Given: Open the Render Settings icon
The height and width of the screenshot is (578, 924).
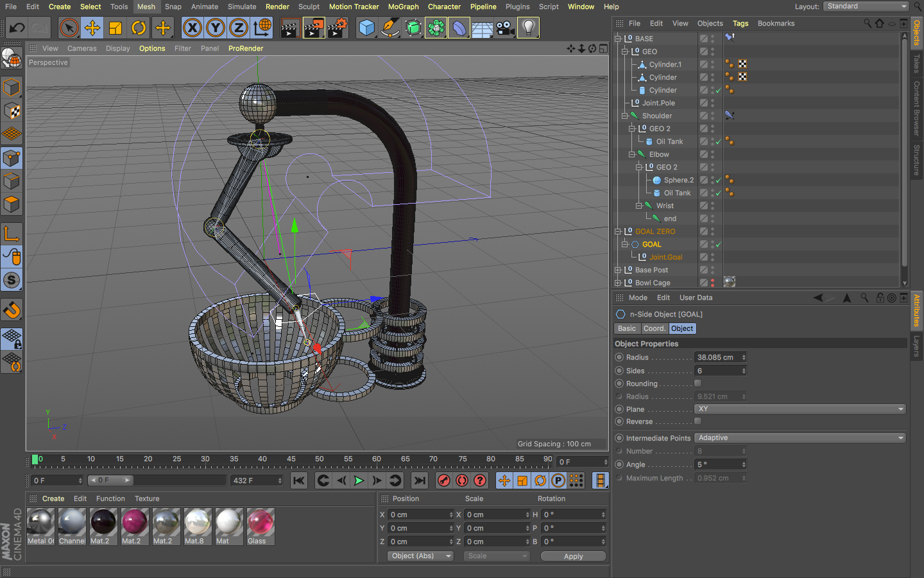Looking at the screenshot, I should pyautogui.click(x=337, y=28).
